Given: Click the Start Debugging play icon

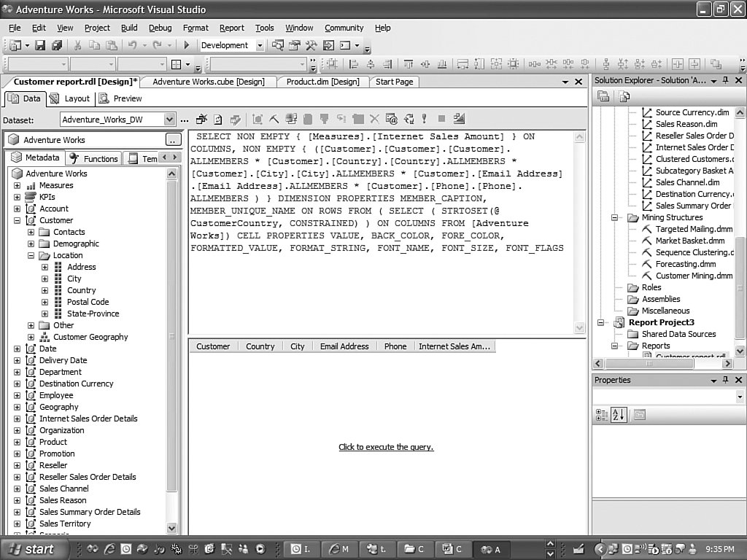Looking at the screenshot, I should [187, 45].
